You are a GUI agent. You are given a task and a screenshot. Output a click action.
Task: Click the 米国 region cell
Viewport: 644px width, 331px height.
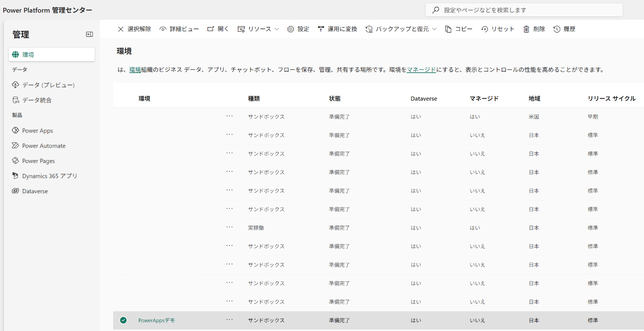pyautogui.click(x=534, y=117)
